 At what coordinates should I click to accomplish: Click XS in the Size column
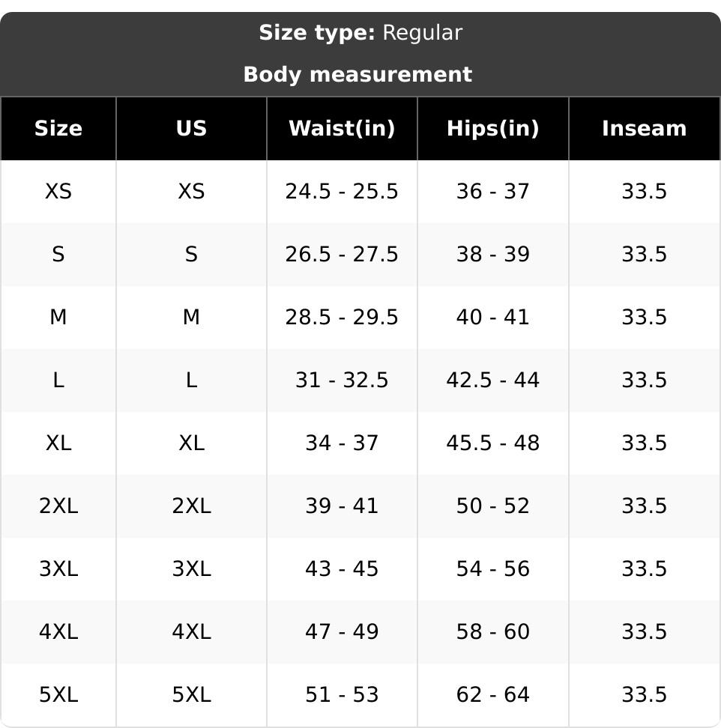(x=58, y=192)
